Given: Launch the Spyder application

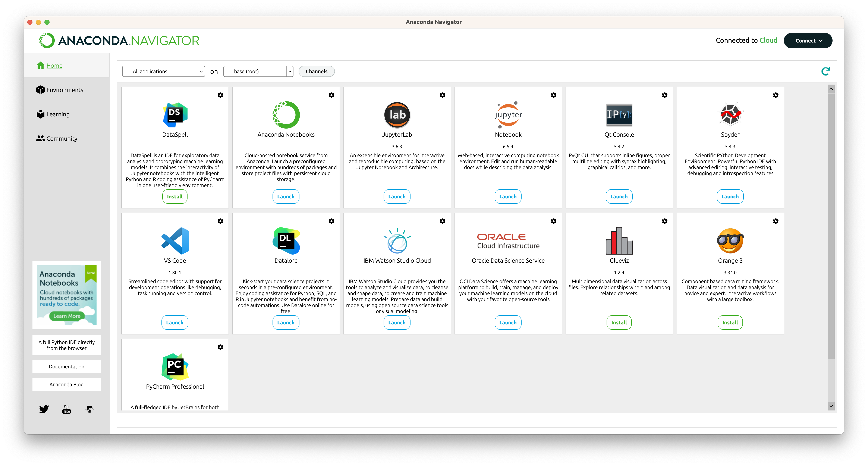Looking at the screenshot, I should [730, 196].
